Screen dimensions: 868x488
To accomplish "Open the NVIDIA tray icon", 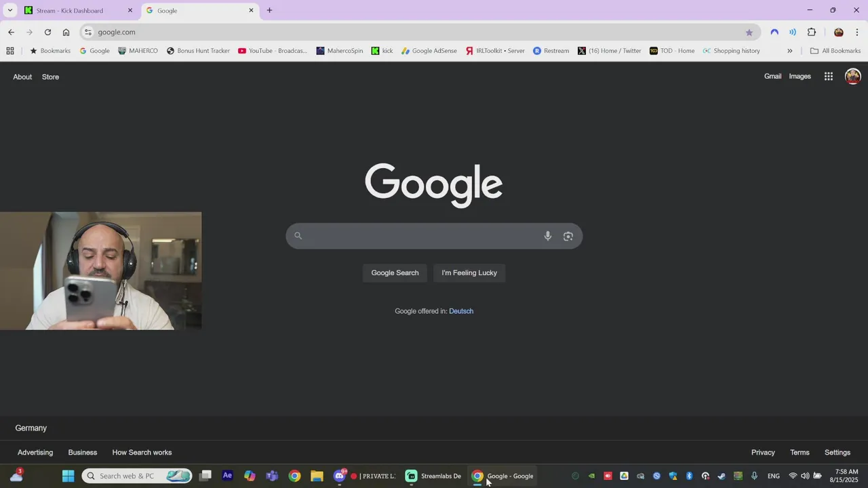I will pyautogui.click(x=591, y=476).
